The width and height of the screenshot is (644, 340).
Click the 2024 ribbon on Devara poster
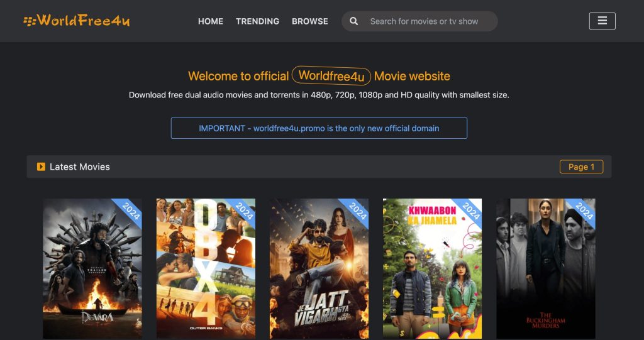pyautogui.click(x=130, y=211)
